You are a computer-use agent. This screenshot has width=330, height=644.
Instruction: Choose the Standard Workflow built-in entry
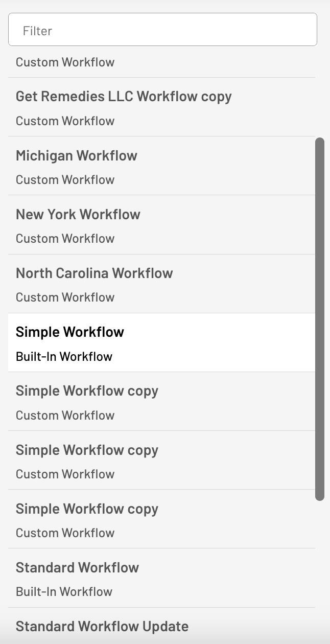161,578
